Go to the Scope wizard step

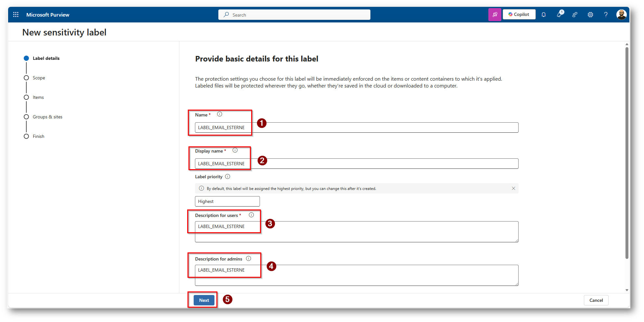34,78
